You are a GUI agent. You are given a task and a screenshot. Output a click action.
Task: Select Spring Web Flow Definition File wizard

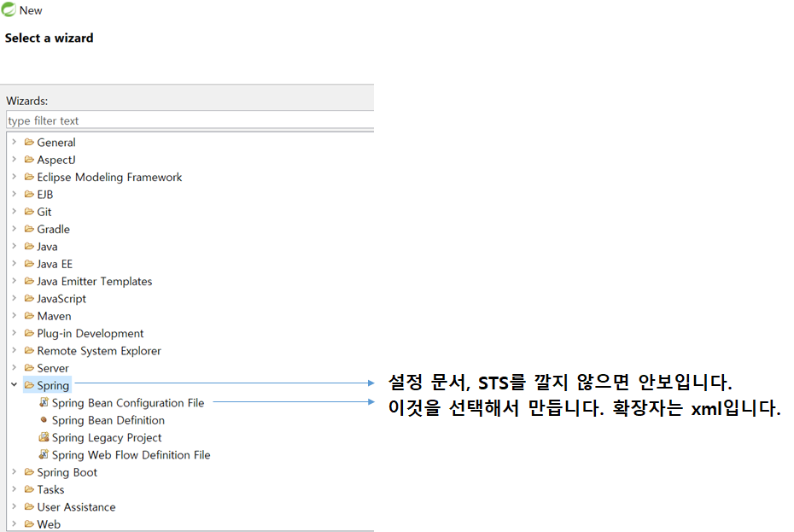click(131, 455)
